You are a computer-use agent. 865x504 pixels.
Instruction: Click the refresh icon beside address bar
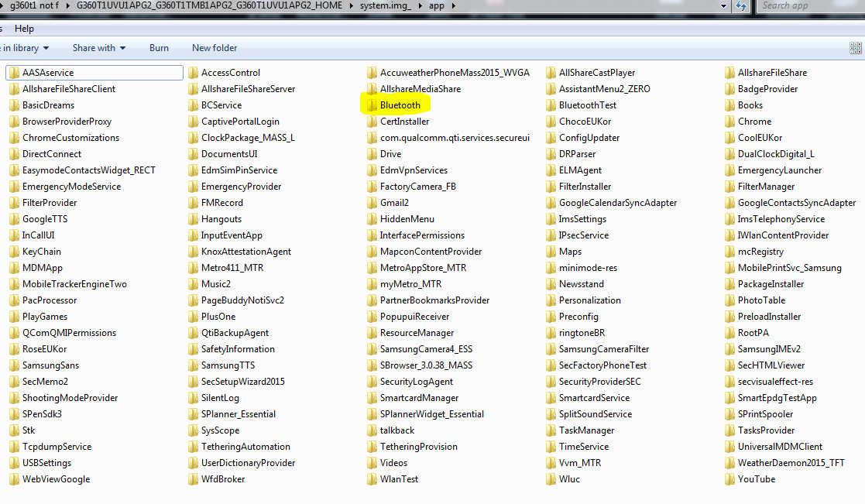click(741, 6)
